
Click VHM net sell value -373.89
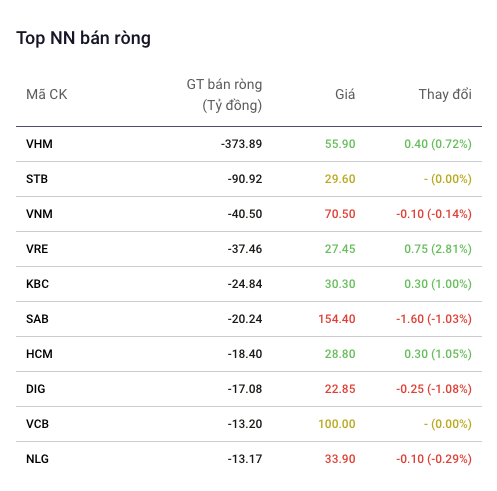(242, 144)
